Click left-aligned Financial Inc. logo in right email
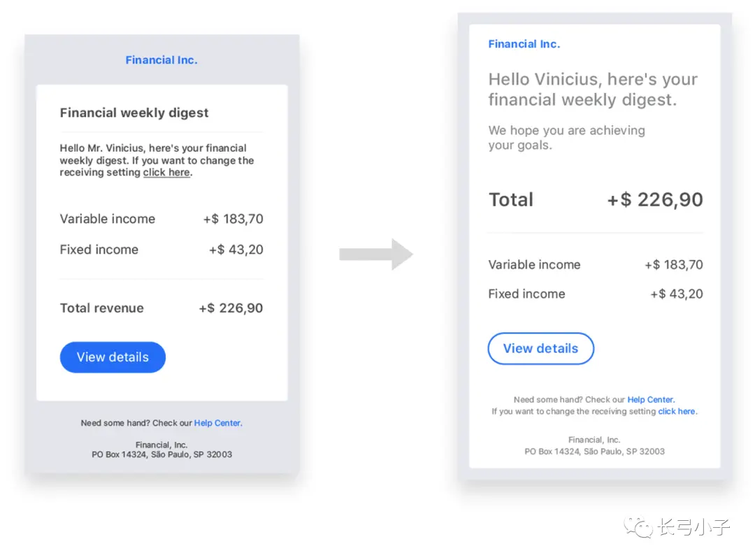 [x=524, y=44]
